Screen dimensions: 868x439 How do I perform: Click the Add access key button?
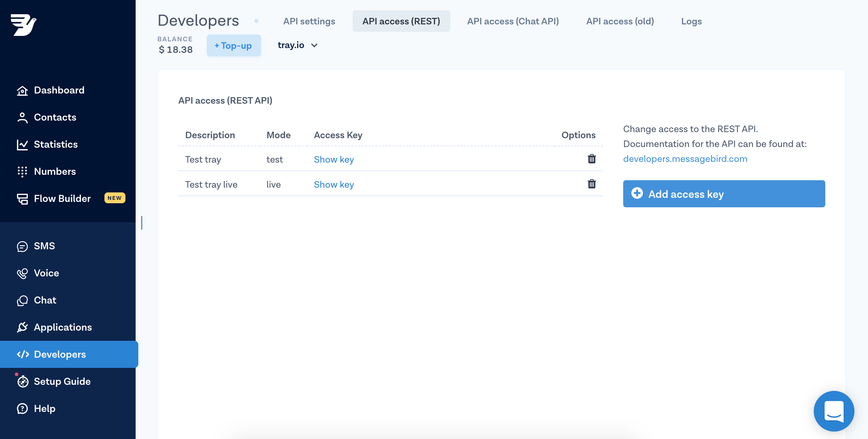(724, 194)
